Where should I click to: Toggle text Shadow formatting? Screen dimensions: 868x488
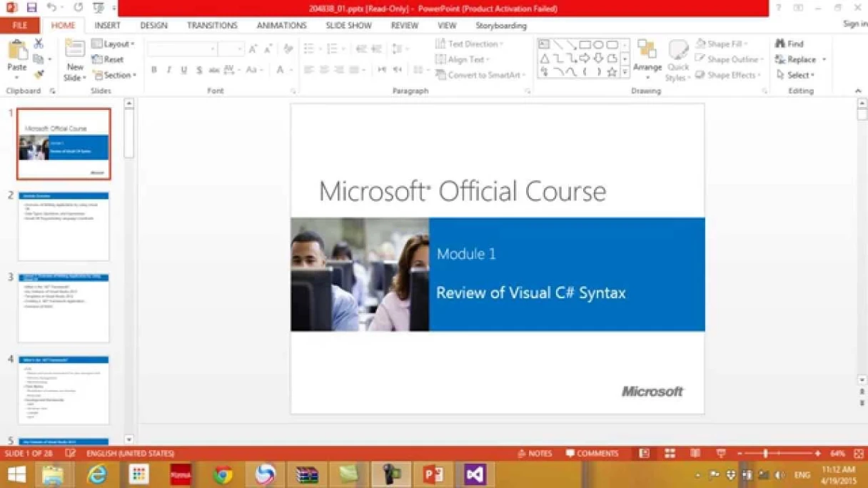point(198,70)
